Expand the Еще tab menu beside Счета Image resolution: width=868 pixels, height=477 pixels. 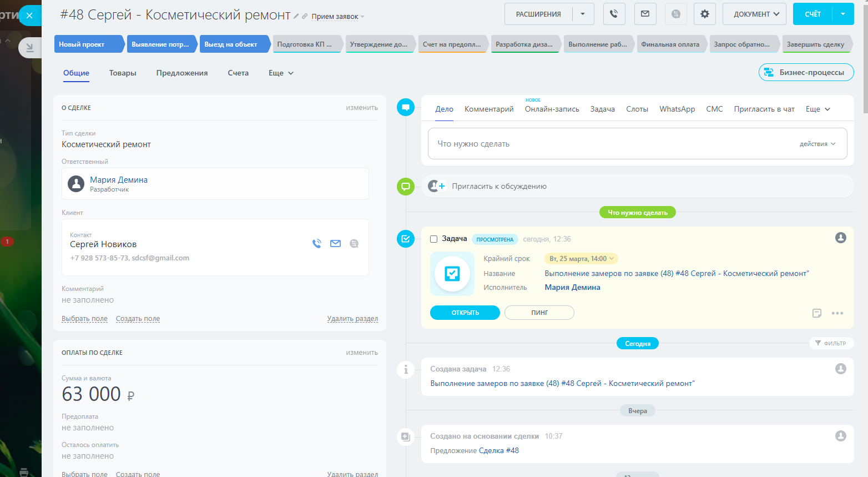(x=281, y=73)
